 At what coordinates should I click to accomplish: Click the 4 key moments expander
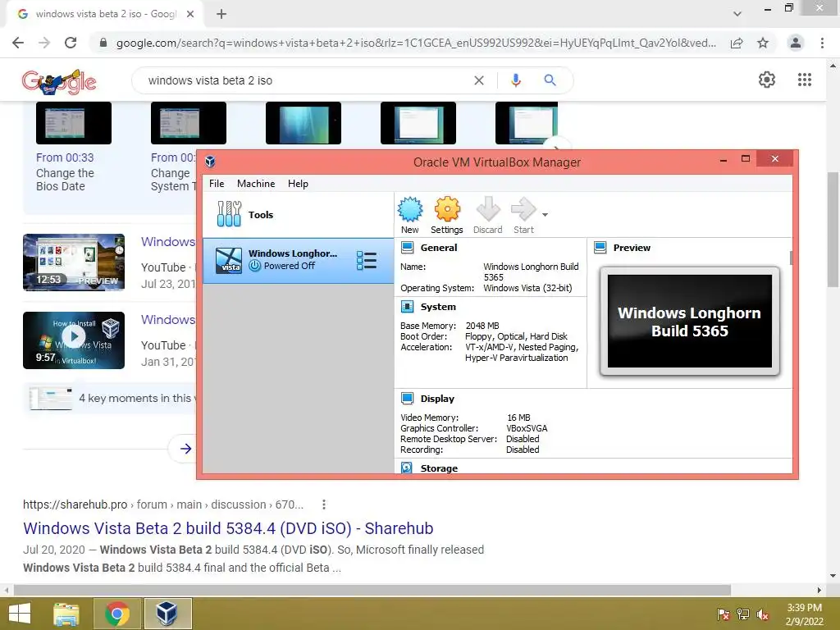110,398
